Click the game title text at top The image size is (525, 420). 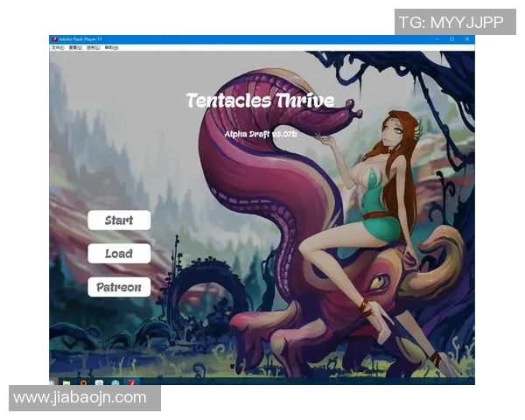point(260,100)
